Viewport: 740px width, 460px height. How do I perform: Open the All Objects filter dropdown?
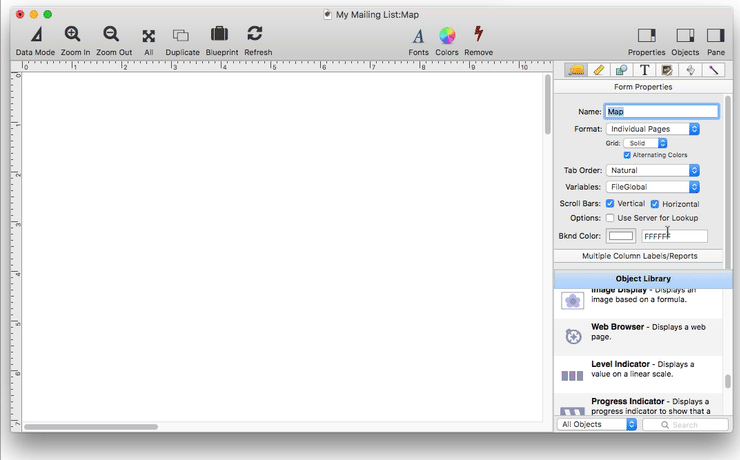click(x=597, y=424)
